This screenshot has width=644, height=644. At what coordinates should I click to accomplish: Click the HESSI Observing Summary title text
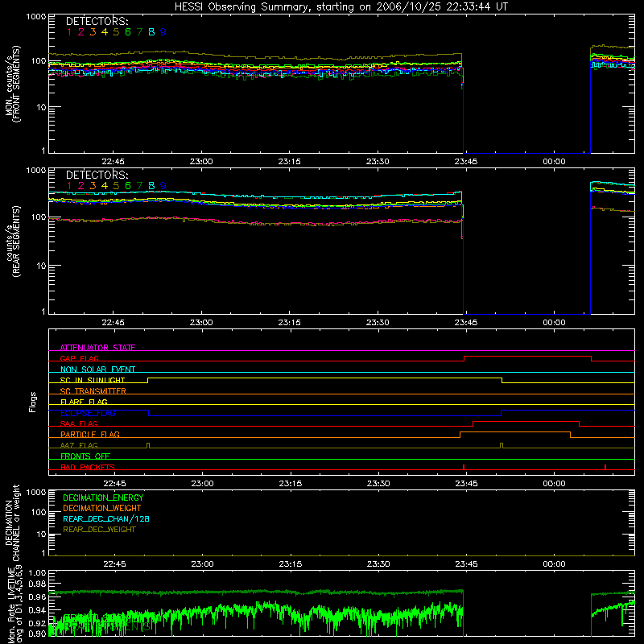341,7
